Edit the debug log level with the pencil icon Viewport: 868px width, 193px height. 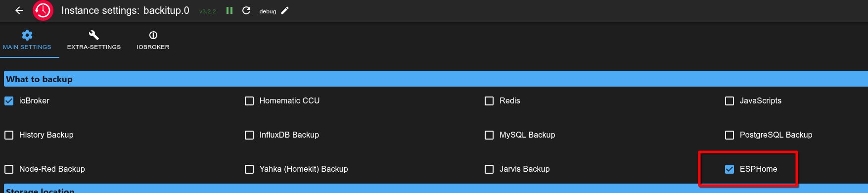[x=285, y=10]
